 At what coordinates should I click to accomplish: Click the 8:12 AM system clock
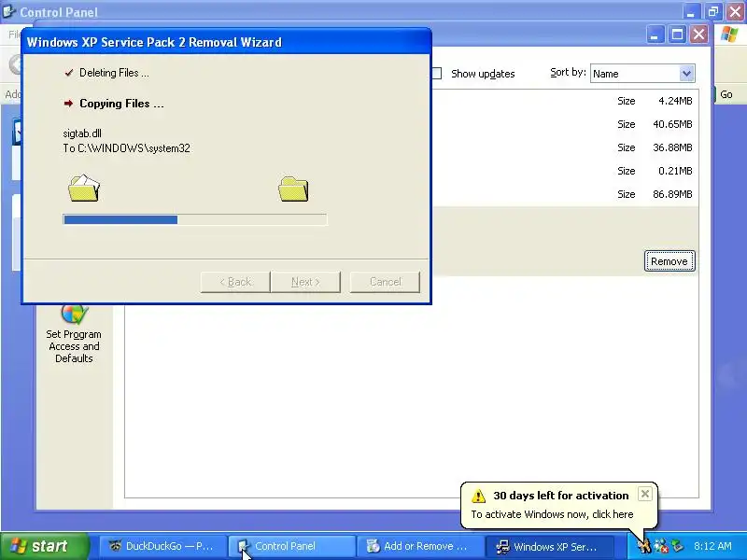click(712, 546)
